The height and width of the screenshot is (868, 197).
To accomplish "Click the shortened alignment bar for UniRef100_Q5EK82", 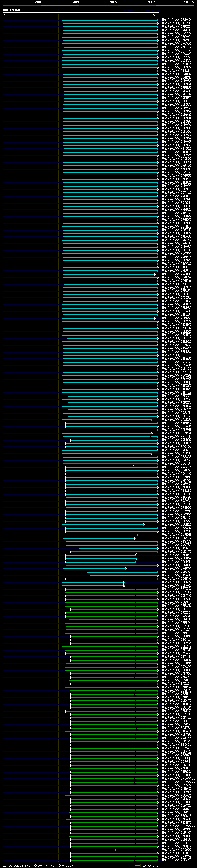I will 109,318.
